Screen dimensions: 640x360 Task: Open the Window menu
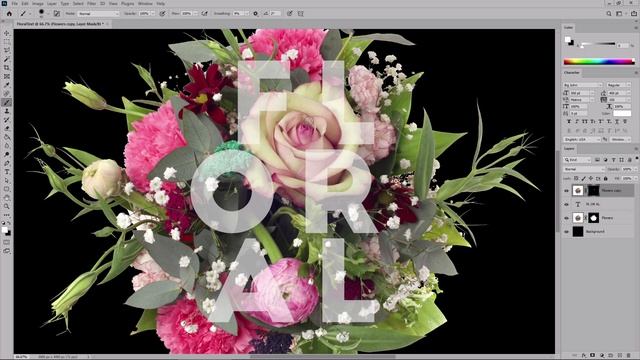(145, 3)
